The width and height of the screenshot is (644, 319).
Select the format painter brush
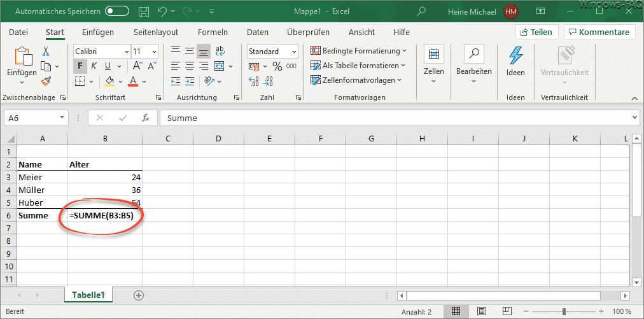coord(46,81)
